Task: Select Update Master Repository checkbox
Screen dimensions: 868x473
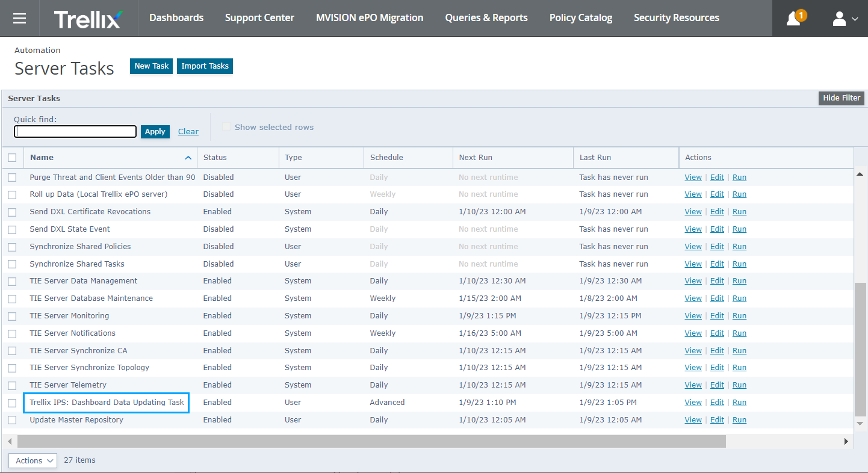Action: [x=12, y=420]
